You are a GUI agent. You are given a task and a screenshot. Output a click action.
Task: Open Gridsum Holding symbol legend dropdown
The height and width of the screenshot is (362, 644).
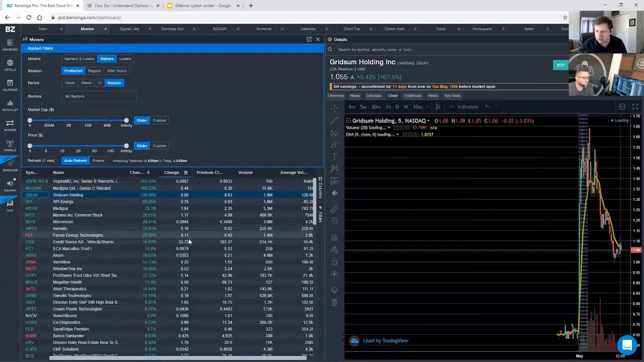(428, 121)
